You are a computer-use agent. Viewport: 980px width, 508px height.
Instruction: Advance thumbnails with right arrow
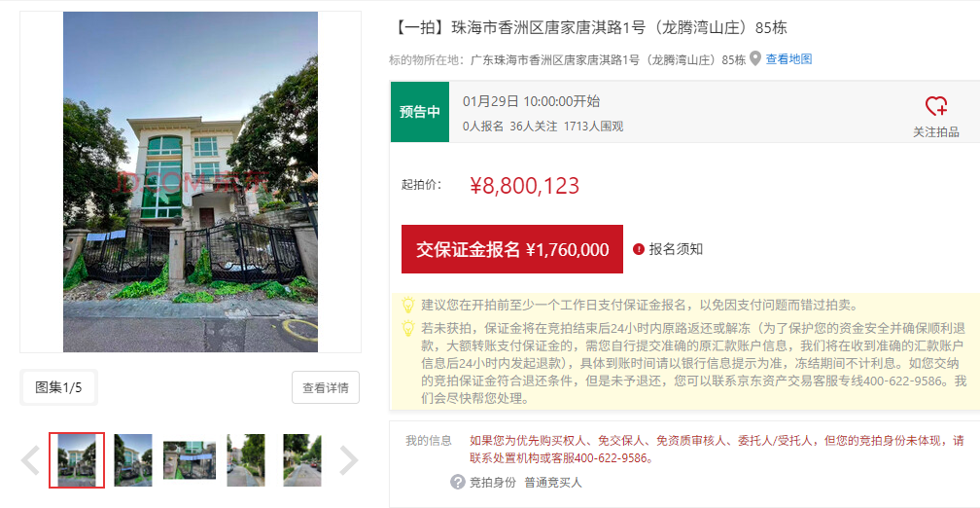[349, 460]
